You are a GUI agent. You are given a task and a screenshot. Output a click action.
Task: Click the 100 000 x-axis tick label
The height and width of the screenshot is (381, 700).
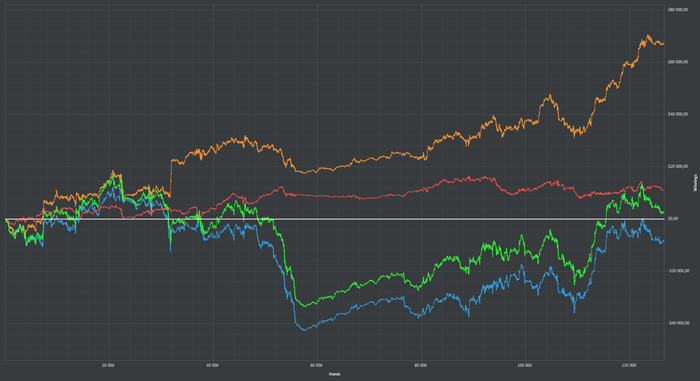coord(525,365)
